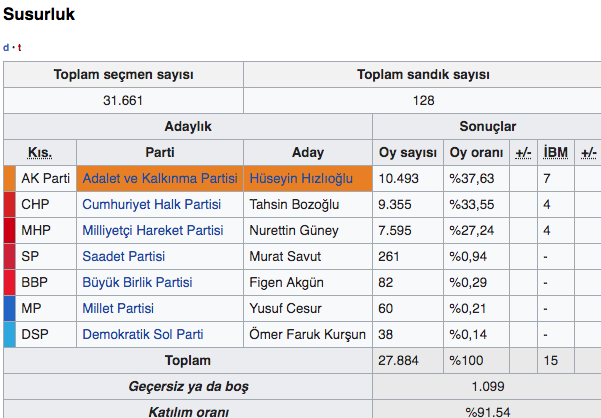Click MHP vote count 7.595
This screenshot has width=601, height=418.
point(394,231)
